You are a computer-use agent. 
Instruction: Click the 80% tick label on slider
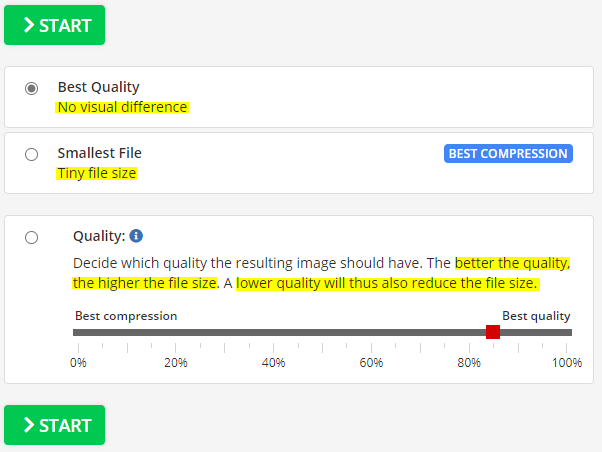(469, 362)
